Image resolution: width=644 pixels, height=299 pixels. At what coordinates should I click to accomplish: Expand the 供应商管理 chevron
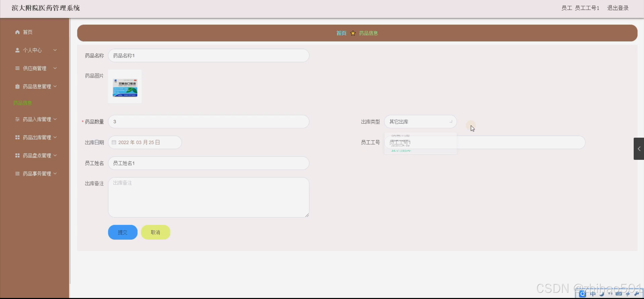tap(55, 68)
